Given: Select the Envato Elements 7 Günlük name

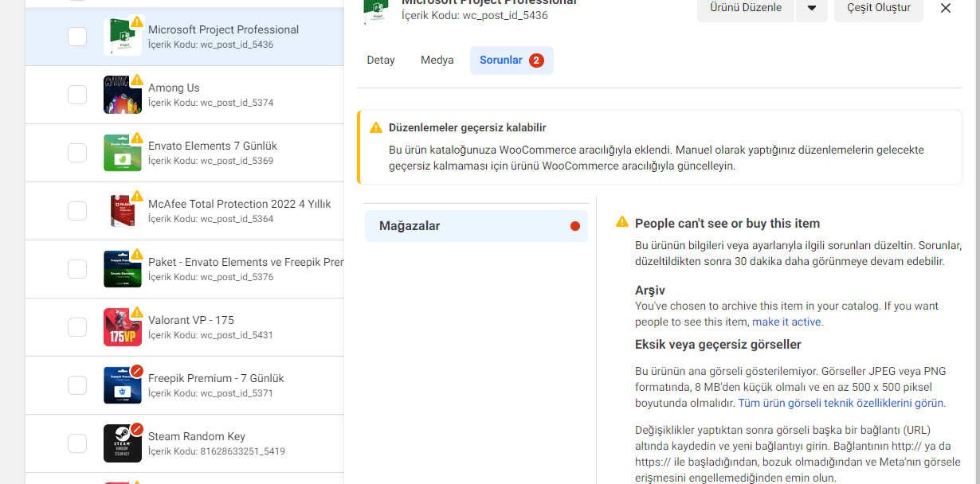Looking at the screenshot, I should [x=213, y=146].
